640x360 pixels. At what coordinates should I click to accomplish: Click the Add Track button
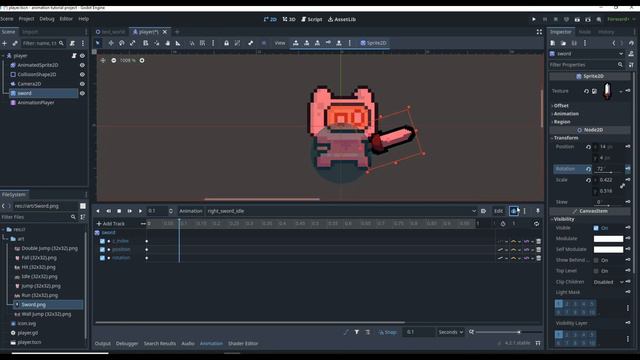click(111, 224)
